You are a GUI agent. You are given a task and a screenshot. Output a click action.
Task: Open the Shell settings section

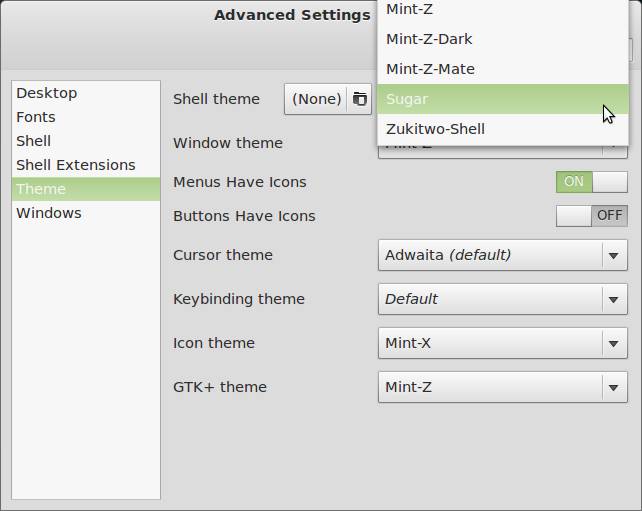86,141
